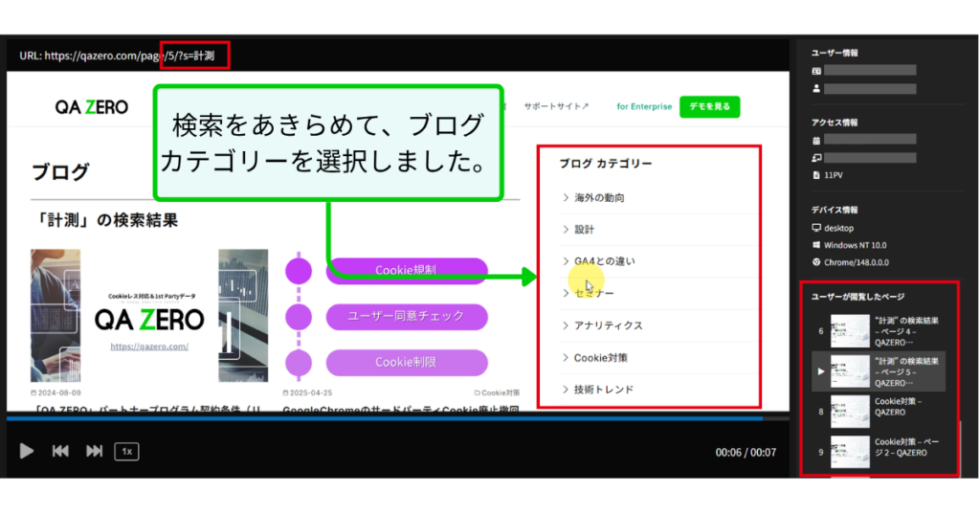The image size is (980, 515).
Task: Open the for Enterprise link
Action: coord(644,106)
